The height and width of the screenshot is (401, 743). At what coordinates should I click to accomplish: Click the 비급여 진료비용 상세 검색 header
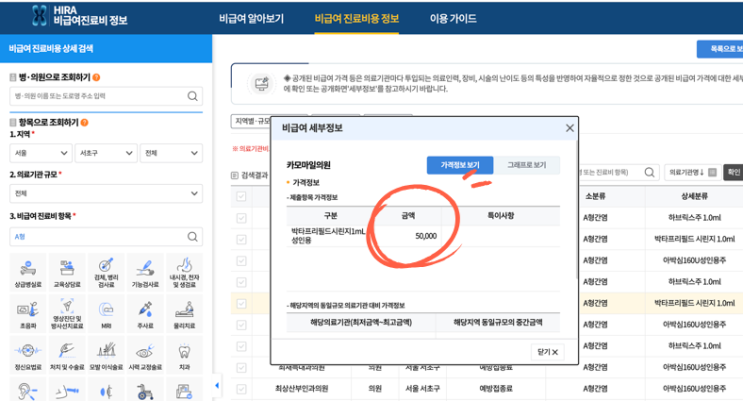(x=106, y=48)
